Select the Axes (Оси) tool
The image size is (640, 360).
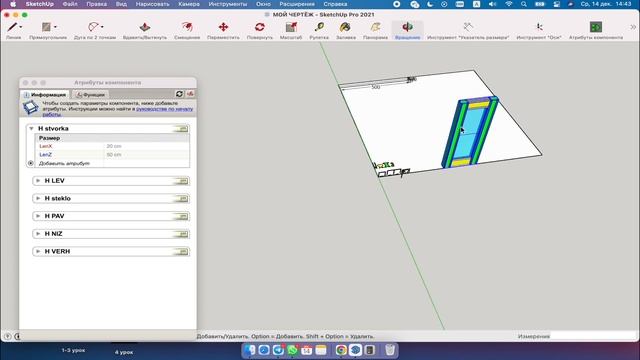pyautogui.click(x=539, y=27)
